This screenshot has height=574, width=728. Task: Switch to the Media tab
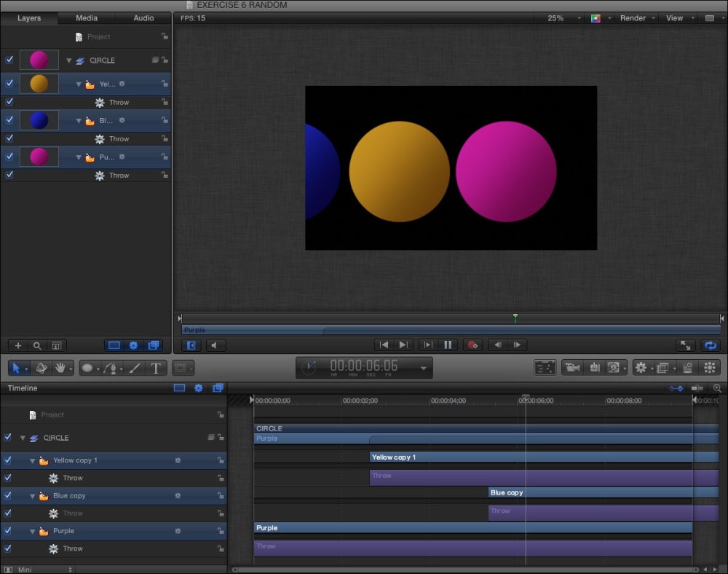tap(87, 18)
